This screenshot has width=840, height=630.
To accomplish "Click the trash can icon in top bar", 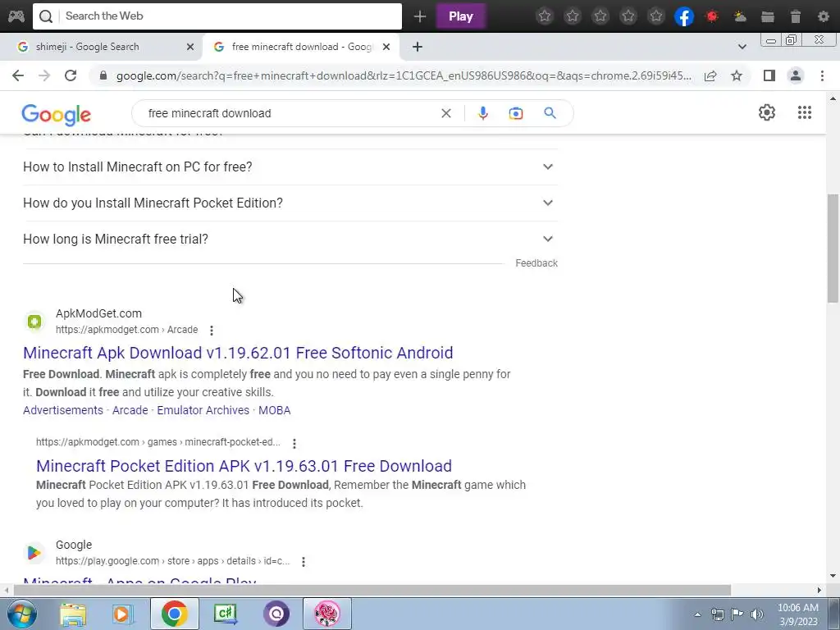I will coord(796,16).
